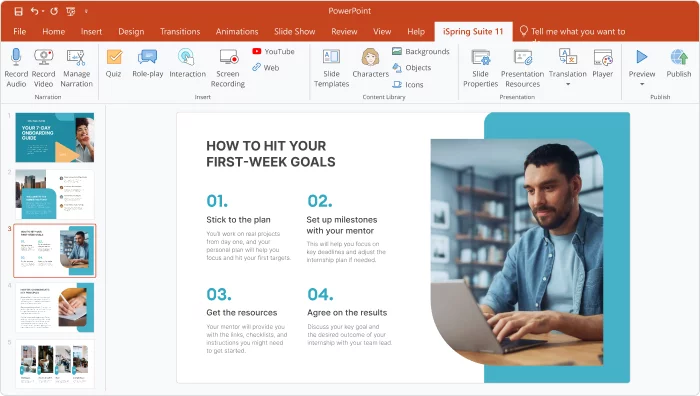The height and width of the screenshot is (396, 700).
Task: Click the Role-play icon
Action: pos(147,57)
